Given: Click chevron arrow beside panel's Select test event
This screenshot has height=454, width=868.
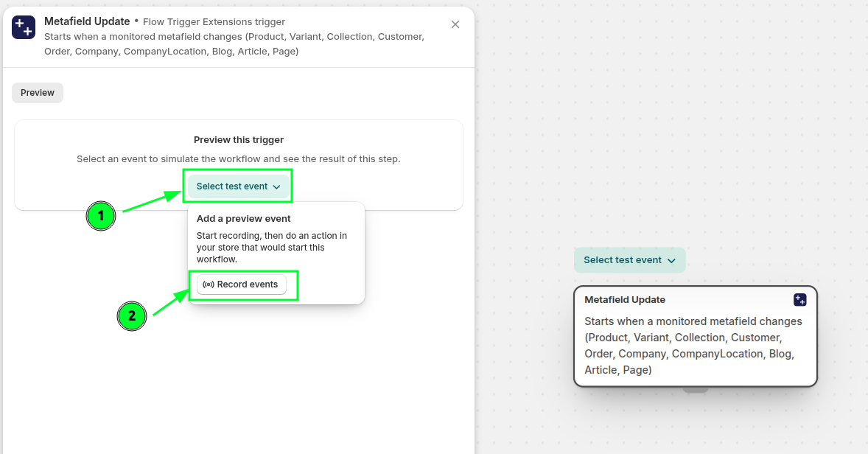Looking at the screenshot, I should [277, 187].
